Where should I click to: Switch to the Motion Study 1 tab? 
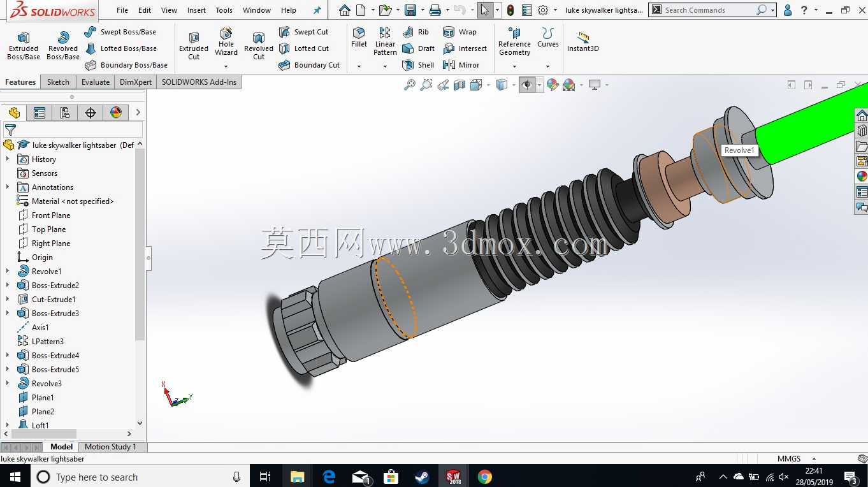point(110,447)
